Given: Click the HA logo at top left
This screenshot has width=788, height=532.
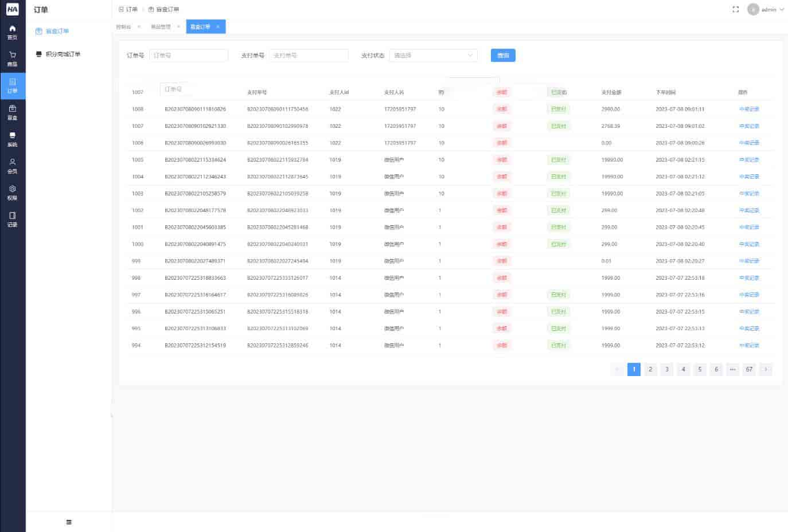Looking at the screenshot, I should (12, 9).
